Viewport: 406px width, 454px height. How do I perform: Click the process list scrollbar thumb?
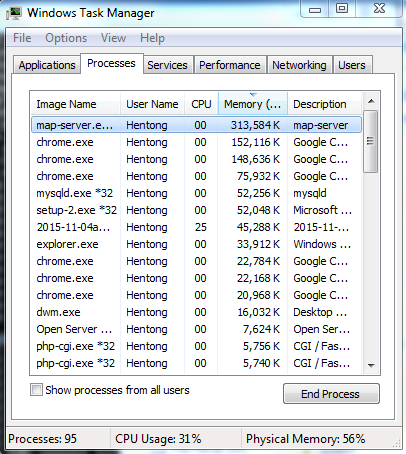pos(370,141)
